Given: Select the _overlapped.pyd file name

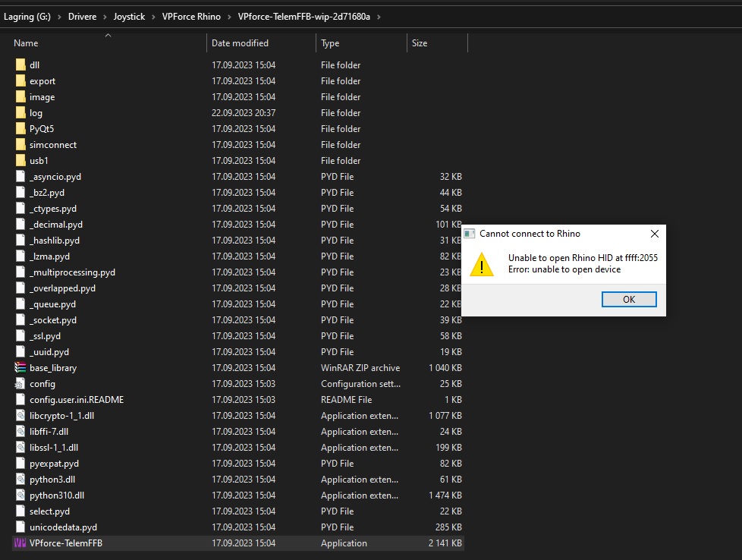Looking at the screenshot, I should click(62, 288).
